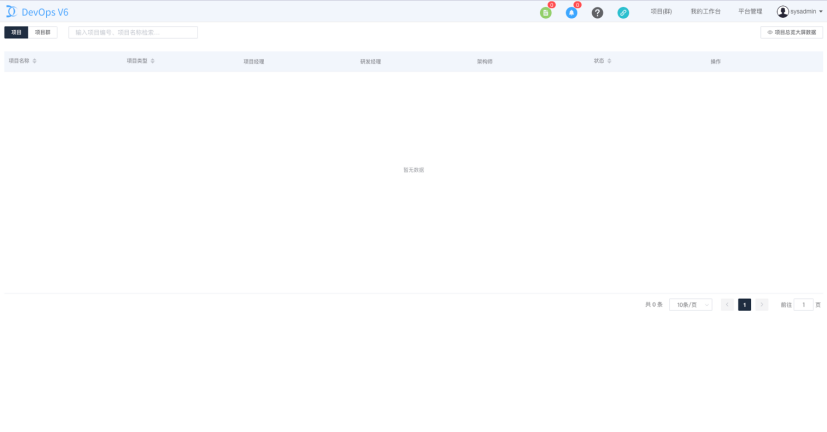Image resolution: width=827 pixels, height=432 pixels.
Task: Click the help question mark icon
Action: (x=597, y=13)
